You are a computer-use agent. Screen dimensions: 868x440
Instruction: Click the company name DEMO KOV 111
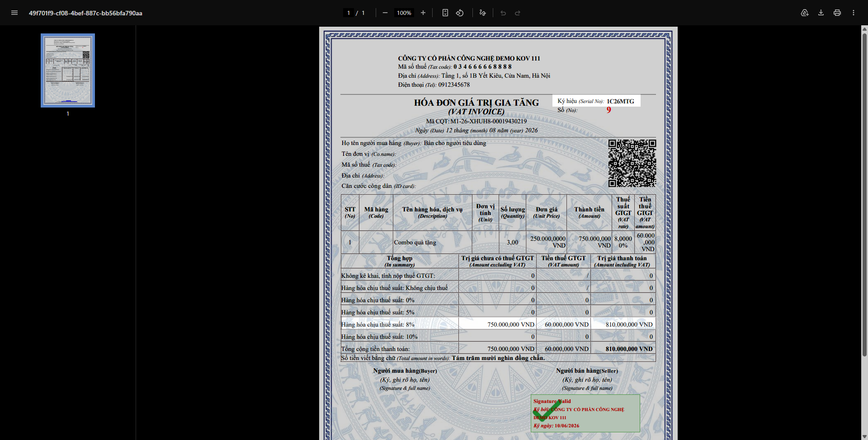coord(469,58)
